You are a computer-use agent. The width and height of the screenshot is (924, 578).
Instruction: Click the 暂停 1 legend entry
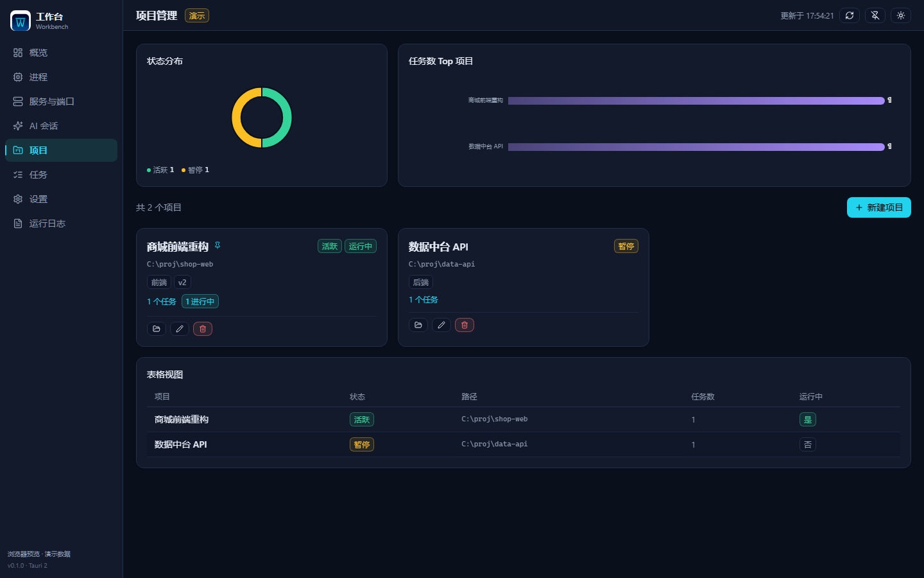[x=195, y=170]
